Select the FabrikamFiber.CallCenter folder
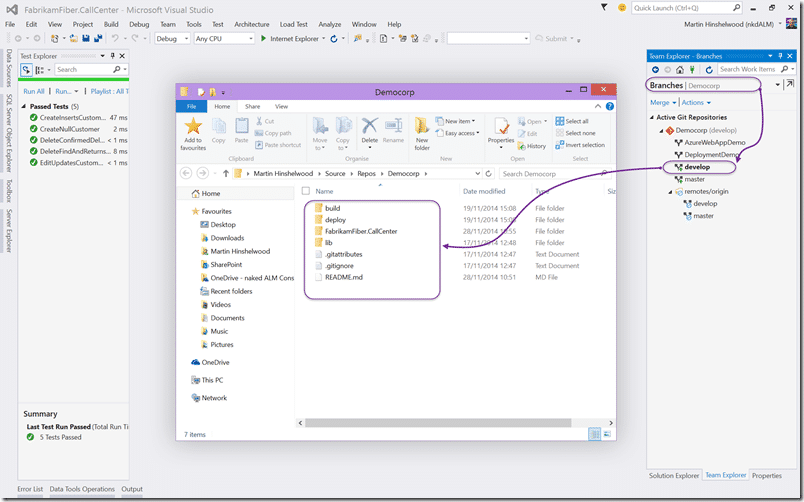The height and width of the screenshot is (502, 804). [x=361, y=231]
